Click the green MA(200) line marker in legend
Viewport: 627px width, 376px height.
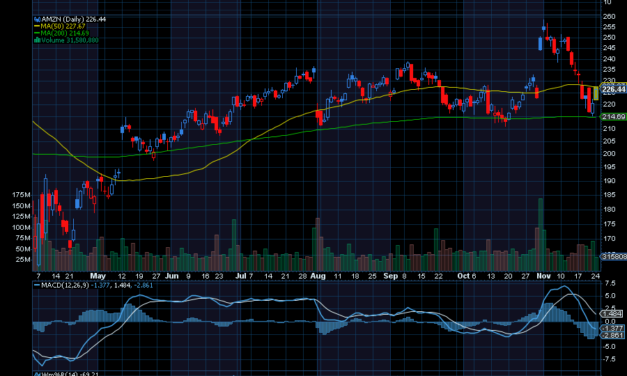[x=37, y=33]
